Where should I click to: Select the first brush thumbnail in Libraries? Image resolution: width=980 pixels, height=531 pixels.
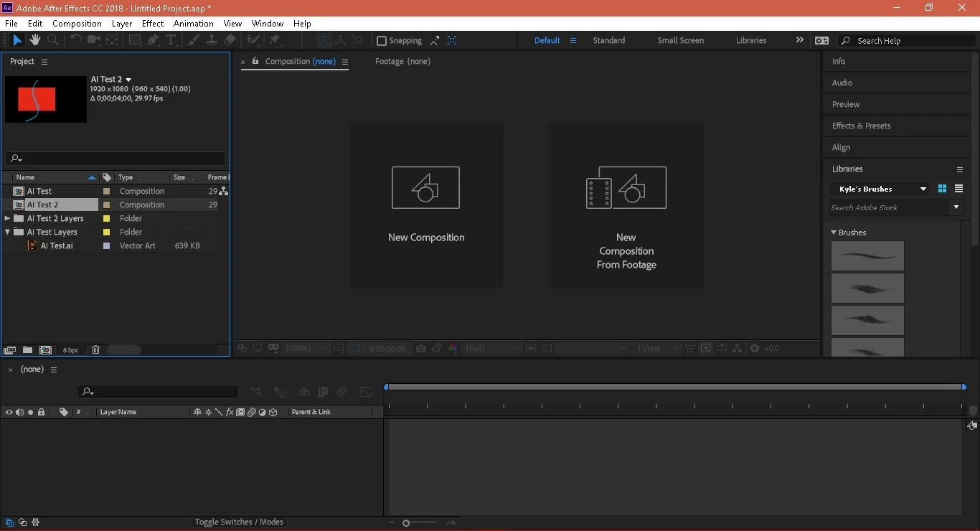tap(867, 256)
